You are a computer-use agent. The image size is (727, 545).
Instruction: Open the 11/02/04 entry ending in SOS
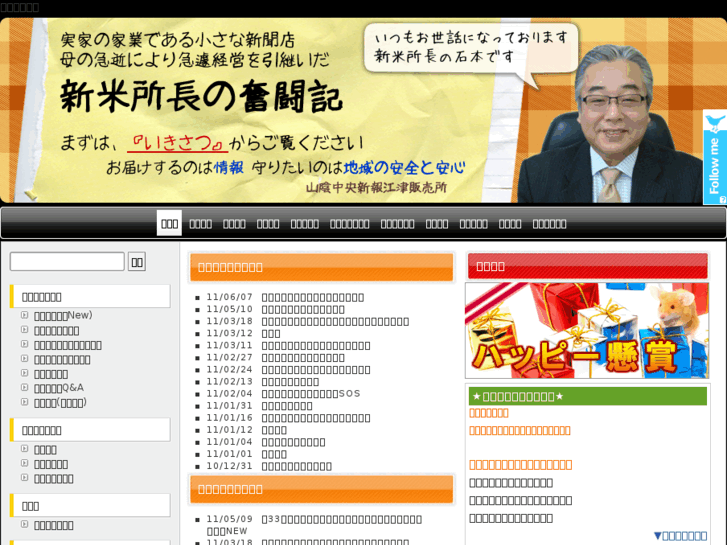[311, 394]
